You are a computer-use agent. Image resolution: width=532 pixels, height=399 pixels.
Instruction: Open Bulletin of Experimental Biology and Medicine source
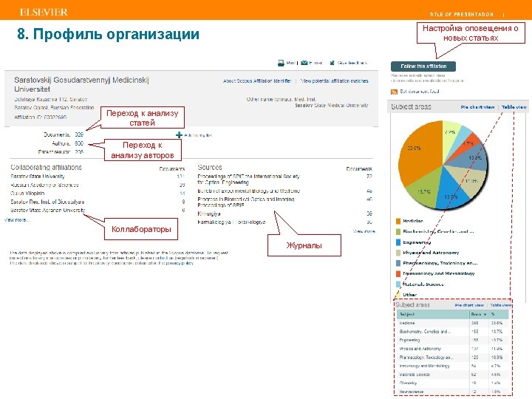click(x=249, y=191)
